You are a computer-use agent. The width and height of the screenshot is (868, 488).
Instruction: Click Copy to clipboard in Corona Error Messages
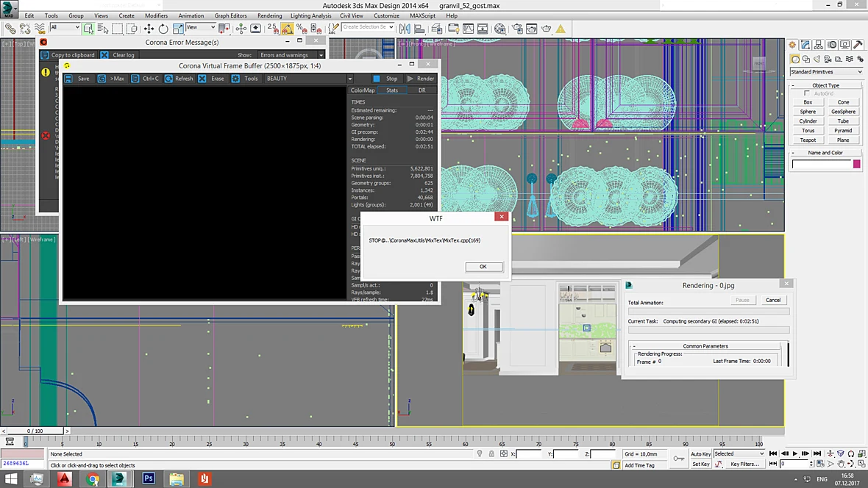(68, 55)
